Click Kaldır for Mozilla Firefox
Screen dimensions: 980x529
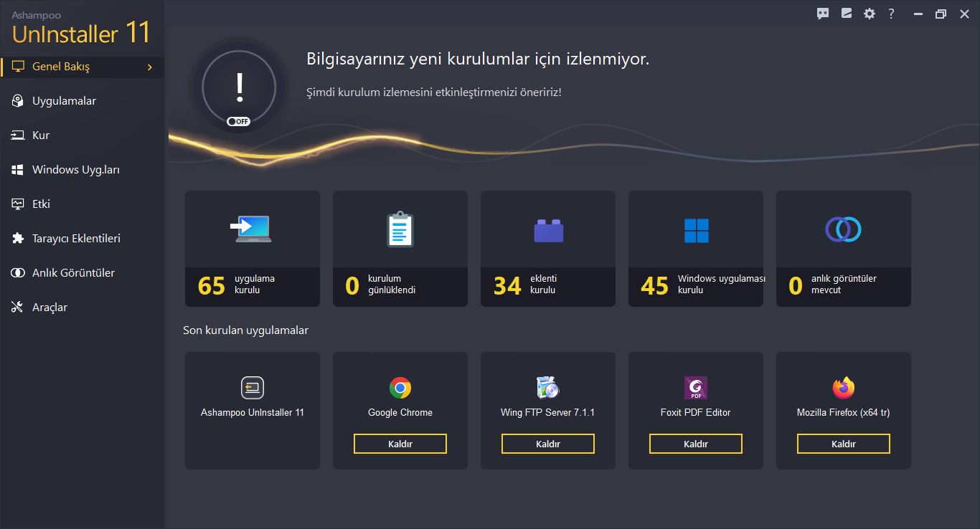844,444
